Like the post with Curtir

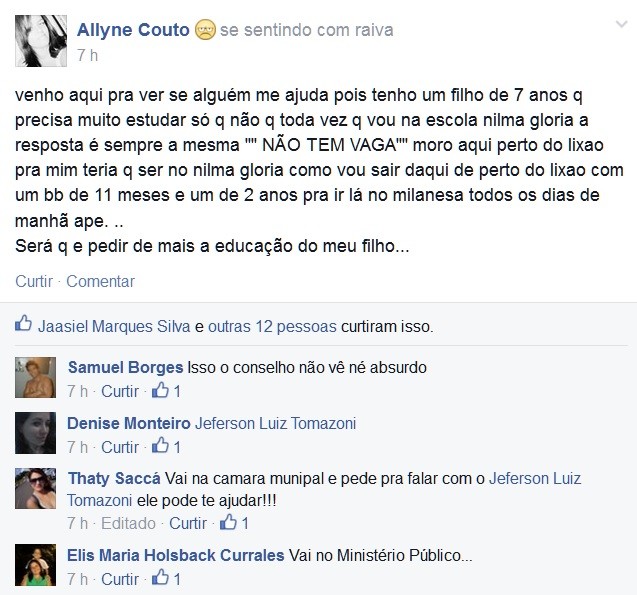point(34,281)
